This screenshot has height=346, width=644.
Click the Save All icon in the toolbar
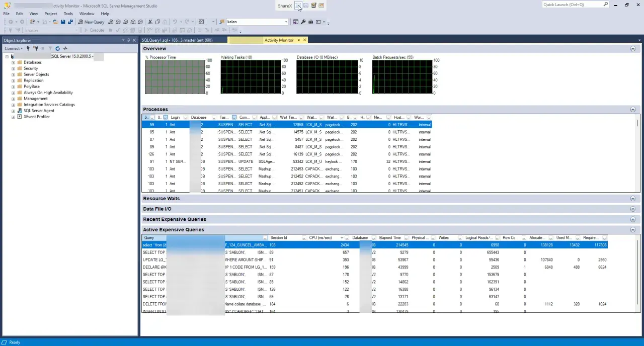coord(70,22)
